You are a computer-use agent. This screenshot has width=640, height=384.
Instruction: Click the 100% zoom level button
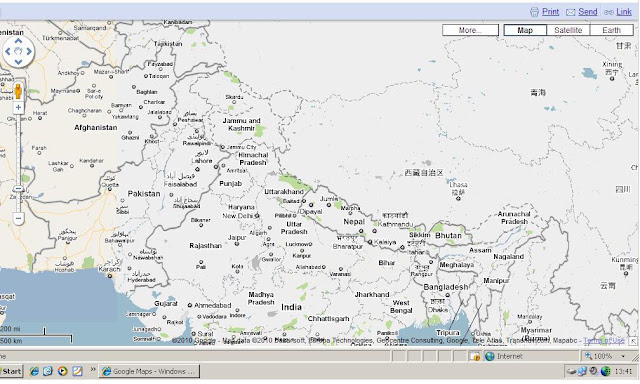tap(599, 356)
